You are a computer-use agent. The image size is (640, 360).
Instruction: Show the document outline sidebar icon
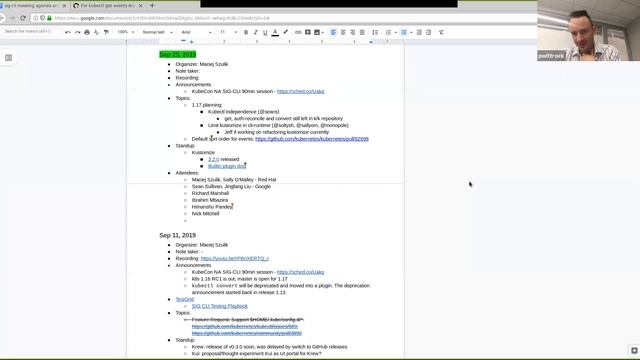point(9,58)
